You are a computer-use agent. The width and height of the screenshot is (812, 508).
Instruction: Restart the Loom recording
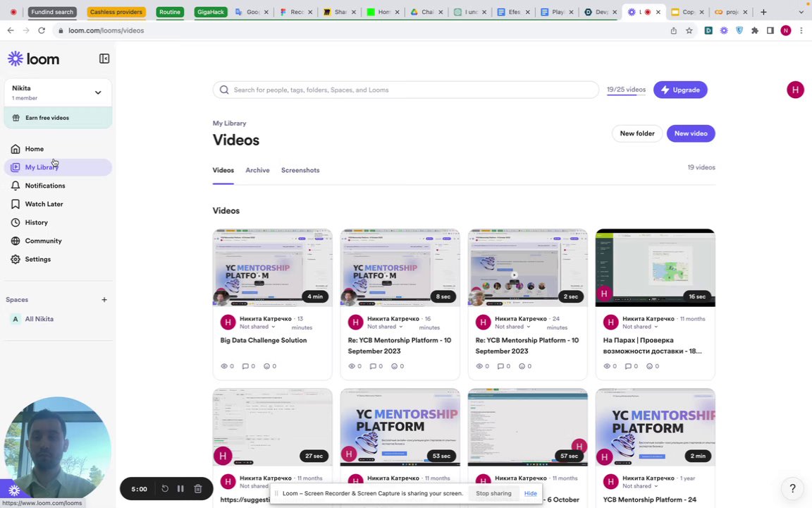pyautogui.click(x=165, y=488)
